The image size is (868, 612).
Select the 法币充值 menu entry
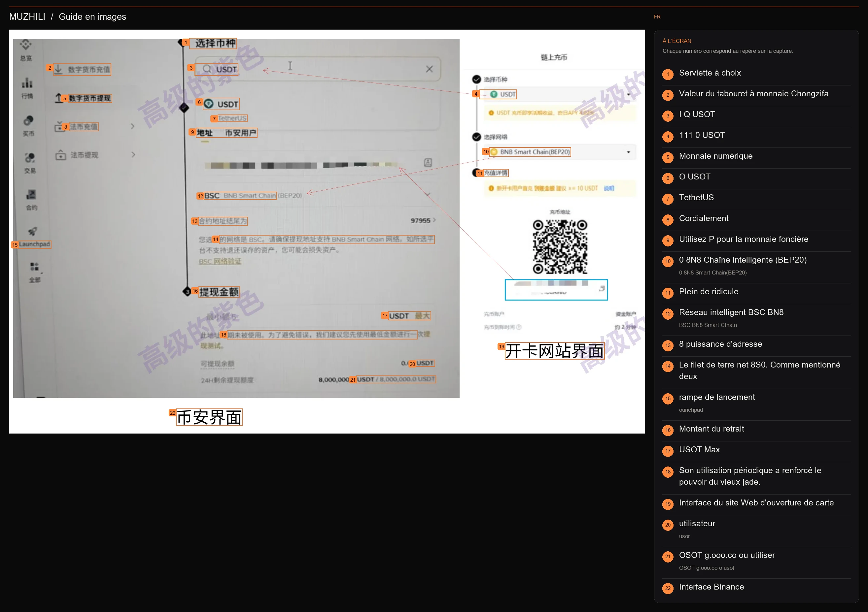(x=84, y=127)
